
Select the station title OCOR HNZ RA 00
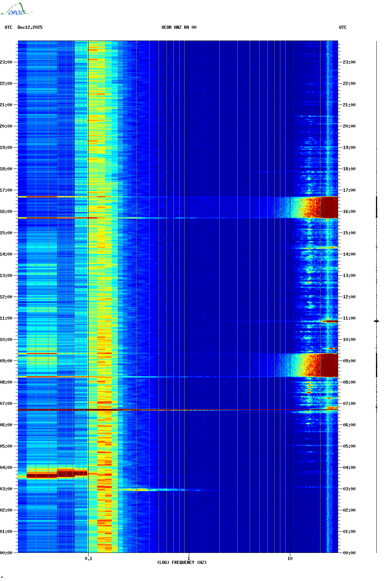[179, 27]
